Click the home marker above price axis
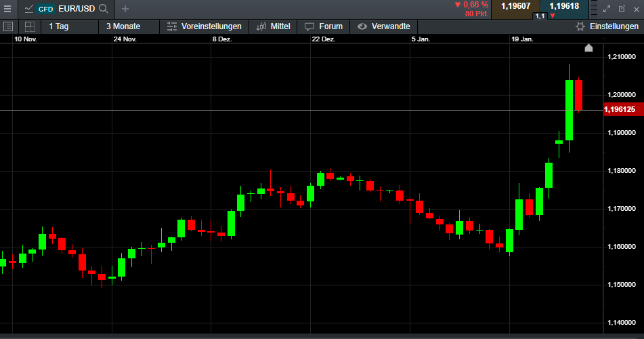644x339 pixels. (588, 48)
